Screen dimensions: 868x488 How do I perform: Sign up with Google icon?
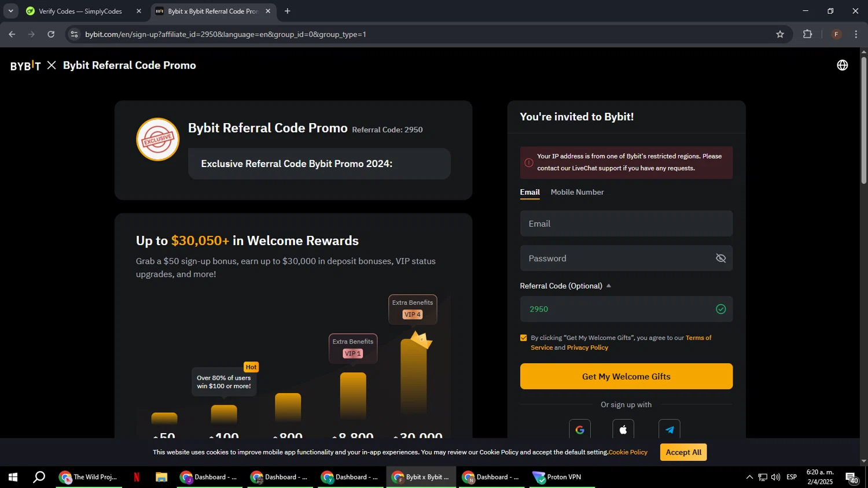(x=580, y=430)
